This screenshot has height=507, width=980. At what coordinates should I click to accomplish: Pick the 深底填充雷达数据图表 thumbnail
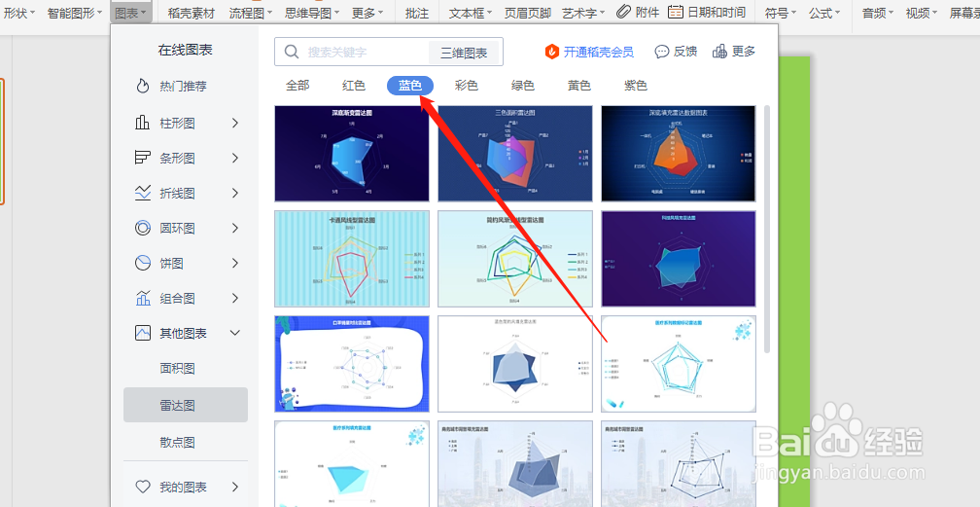click(679, 154)
